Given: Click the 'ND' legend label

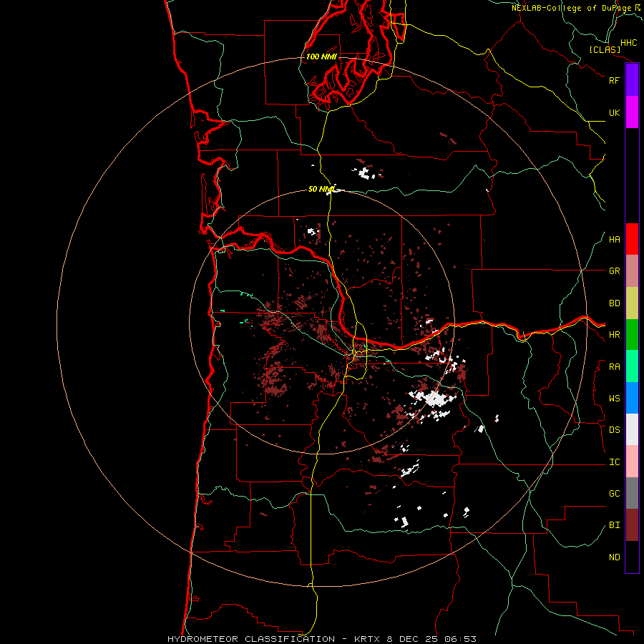Looking at the screenshot, I should (614, 557).
